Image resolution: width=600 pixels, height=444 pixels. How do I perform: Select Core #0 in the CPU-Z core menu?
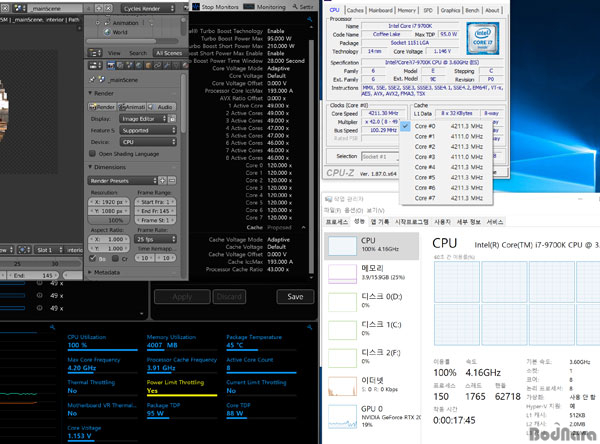pyautogui.click(x=445, y=126)
